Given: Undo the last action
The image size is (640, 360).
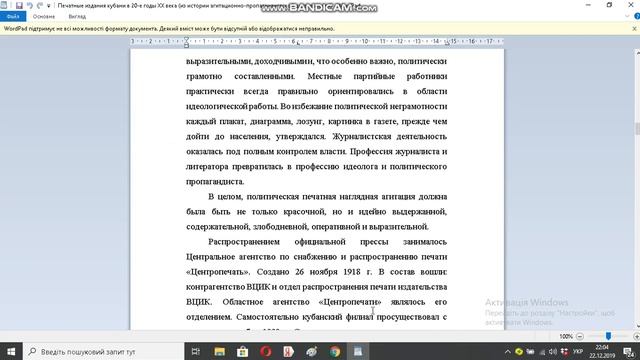Looking at the screenshot, I should 29,5.
